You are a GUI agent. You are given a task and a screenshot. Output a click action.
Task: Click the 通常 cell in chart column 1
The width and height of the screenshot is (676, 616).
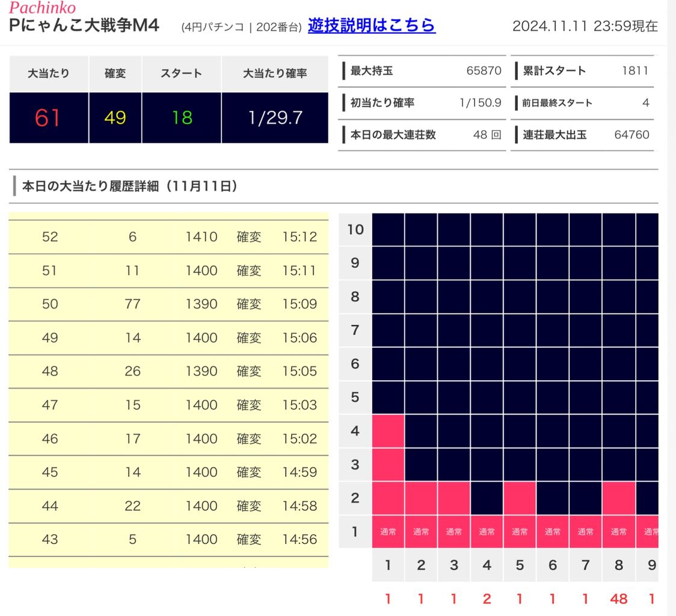(x=388, y=532)
